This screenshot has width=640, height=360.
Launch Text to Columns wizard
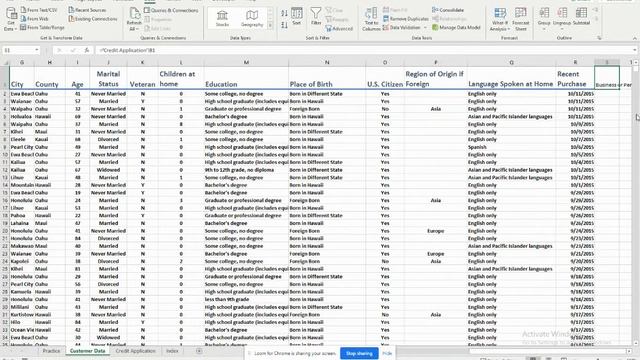coord(371,19)
